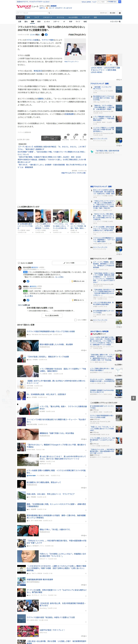
Task: Open the 防衛装備費 link in the article body
Action: (x=69, y=114)
